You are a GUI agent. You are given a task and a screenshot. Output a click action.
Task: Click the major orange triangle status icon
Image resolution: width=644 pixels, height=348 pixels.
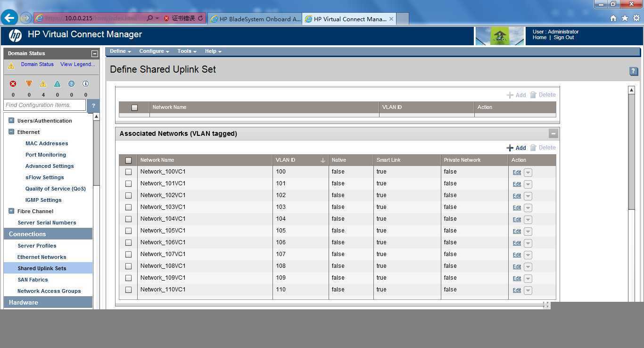(29, 83)
